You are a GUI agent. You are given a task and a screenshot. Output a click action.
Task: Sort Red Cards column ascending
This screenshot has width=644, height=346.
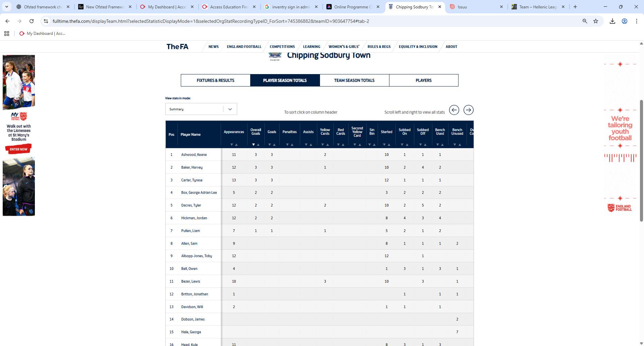click(343, 145)
